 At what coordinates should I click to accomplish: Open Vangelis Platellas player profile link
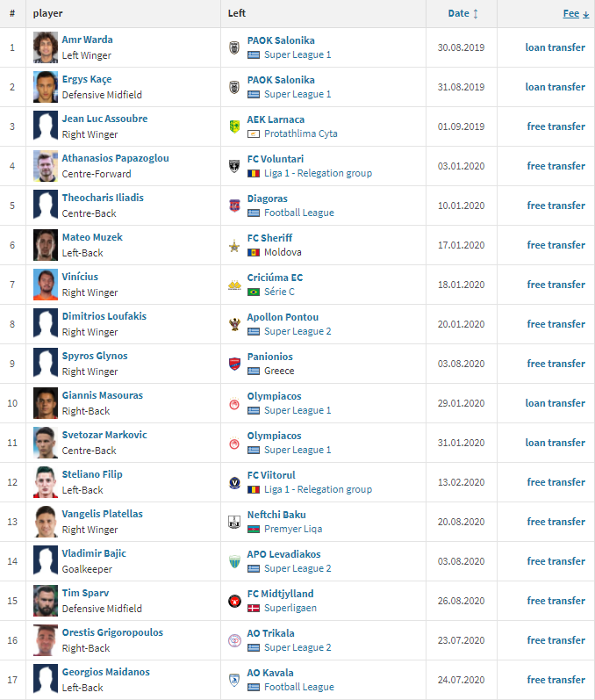(102, 514)
